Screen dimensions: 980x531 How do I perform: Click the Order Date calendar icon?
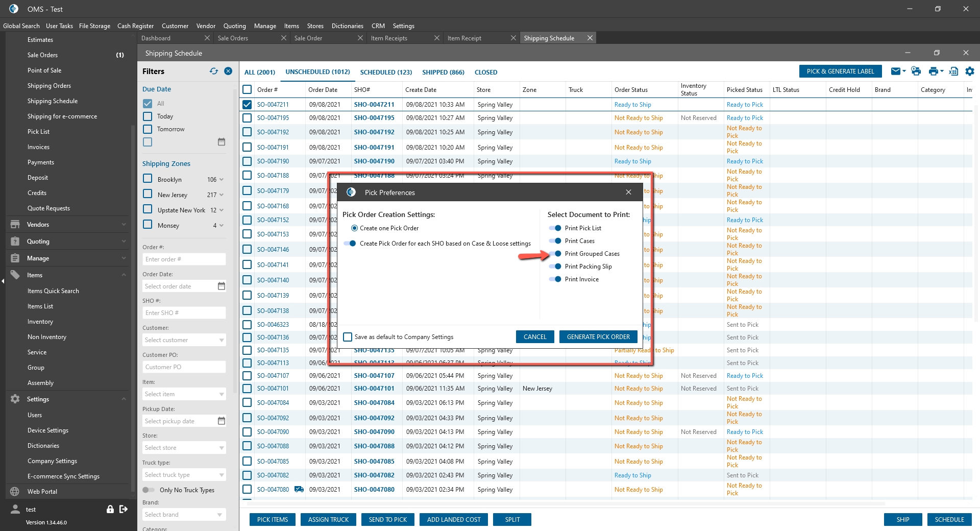coord(222,286)
